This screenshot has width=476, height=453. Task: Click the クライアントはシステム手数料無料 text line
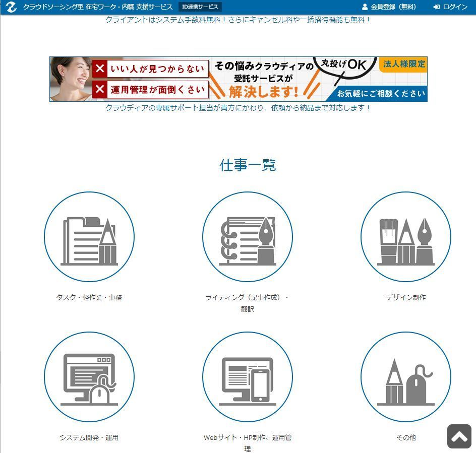click(237, 20)
